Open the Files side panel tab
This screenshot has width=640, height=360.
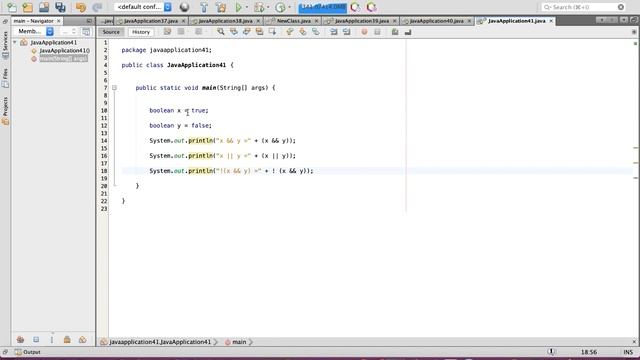pyautogui.click(x=5, y=78)
